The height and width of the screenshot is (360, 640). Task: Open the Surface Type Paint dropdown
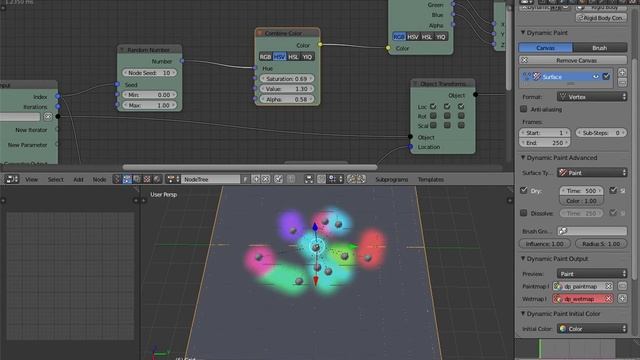coord(592,173)
